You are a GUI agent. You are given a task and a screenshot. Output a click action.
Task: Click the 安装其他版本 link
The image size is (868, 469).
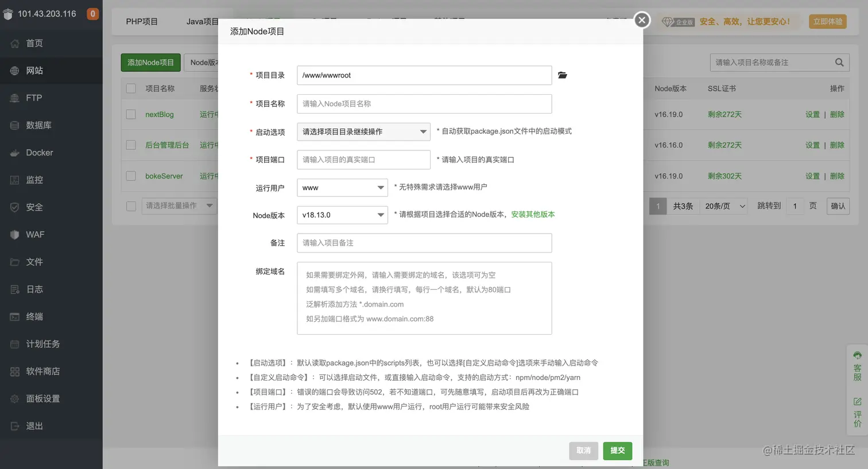pos(533,215)
